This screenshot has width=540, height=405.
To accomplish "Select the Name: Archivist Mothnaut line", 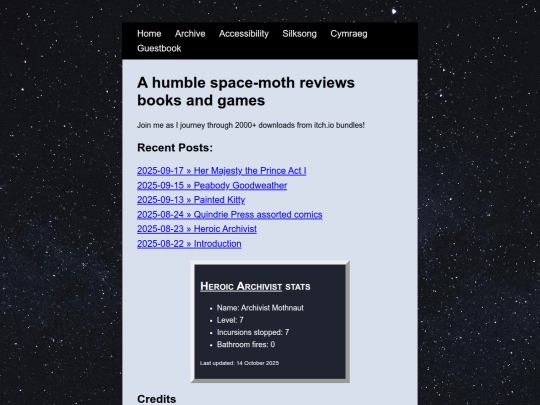I will tap(260, 308).
